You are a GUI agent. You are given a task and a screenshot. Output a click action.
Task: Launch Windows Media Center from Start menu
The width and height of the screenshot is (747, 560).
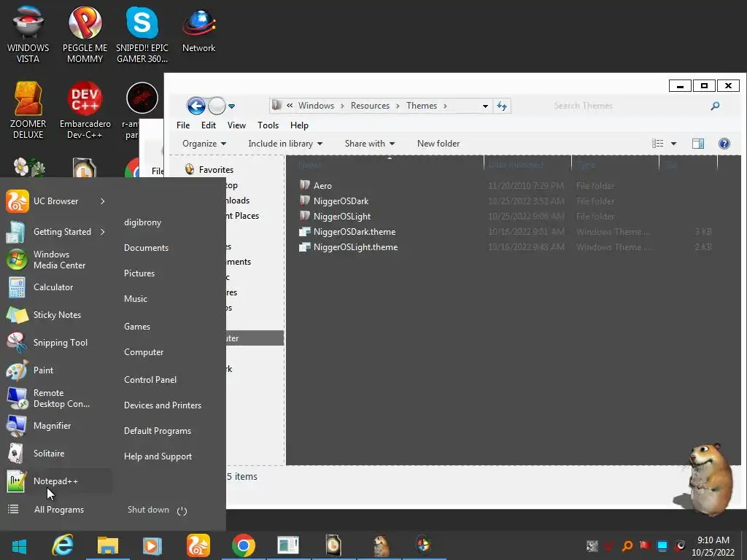click(x=59, y=260)
